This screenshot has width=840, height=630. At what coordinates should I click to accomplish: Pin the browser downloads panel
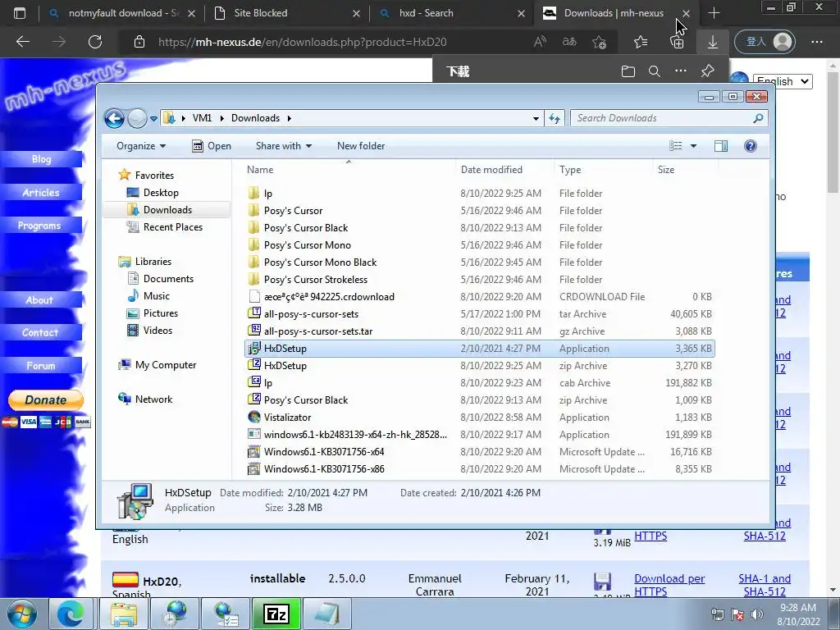coord(707,71)
